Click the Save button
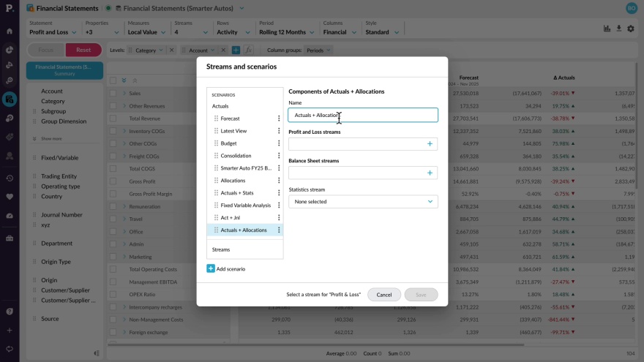Viewport: 644px width, 362px height. pos(421,295)
